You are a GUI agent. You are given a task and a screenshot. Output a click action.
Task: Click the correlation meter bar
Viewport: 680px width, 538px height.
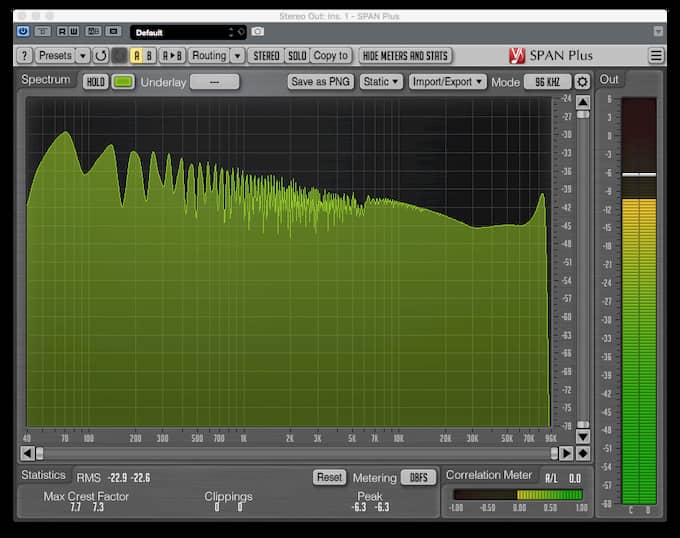[518, 495]
